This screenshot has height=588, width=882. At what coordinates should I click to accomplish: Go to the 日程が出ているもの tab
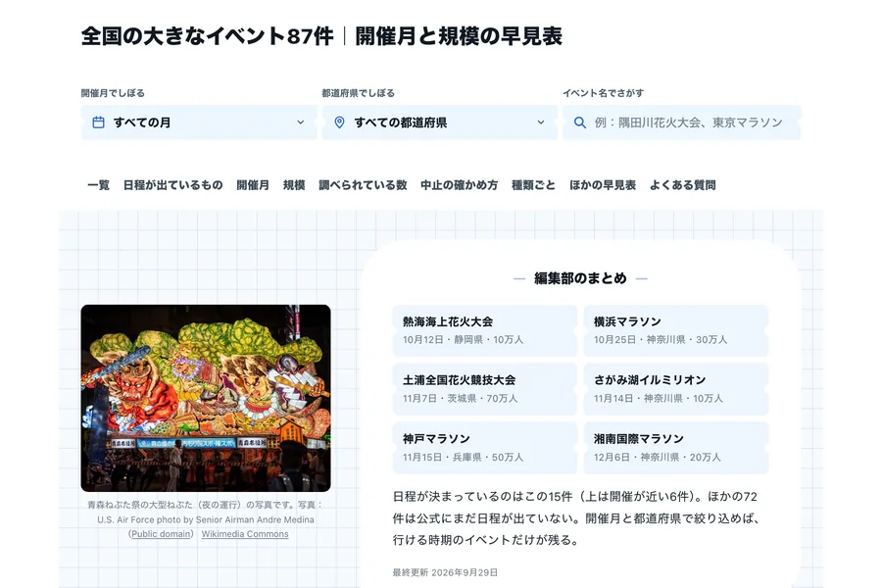[x=173, y=185]
